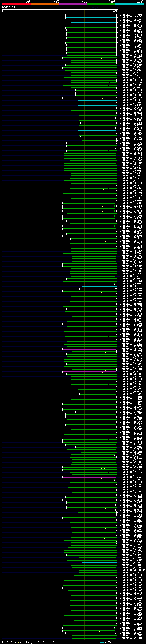
Task: Click the red ~20% identity legend segment
Action: 16,4
